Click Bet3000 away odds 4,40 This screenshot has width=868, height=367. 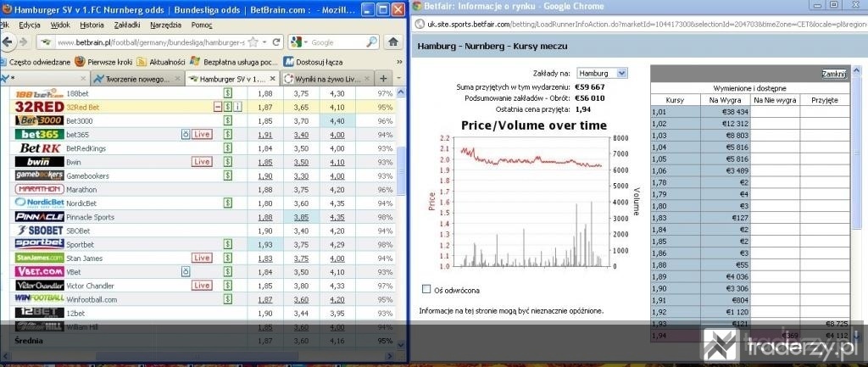click(337, 120)
